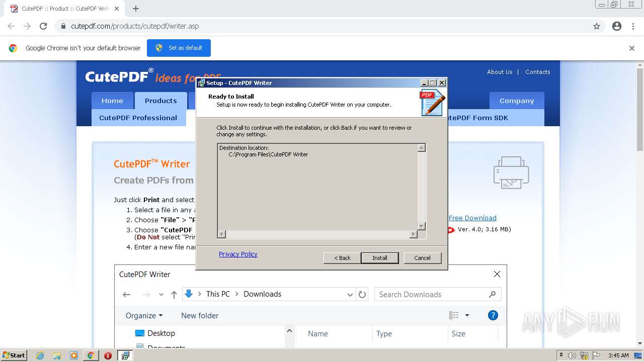Click the search magnifier icon in Downloads
Image resolution: width=644 pixels, height=362 pixels.
(x=492, y=294)
